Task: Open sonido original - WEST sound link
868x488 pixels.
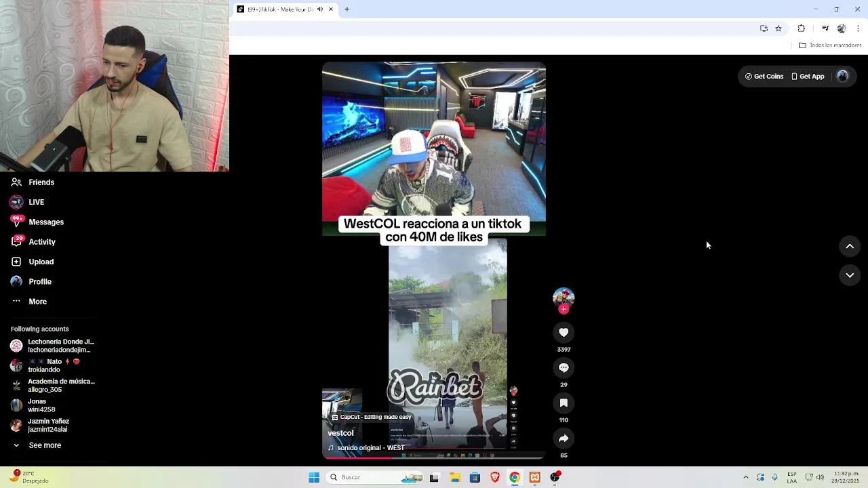Action: tap(366, 448)
